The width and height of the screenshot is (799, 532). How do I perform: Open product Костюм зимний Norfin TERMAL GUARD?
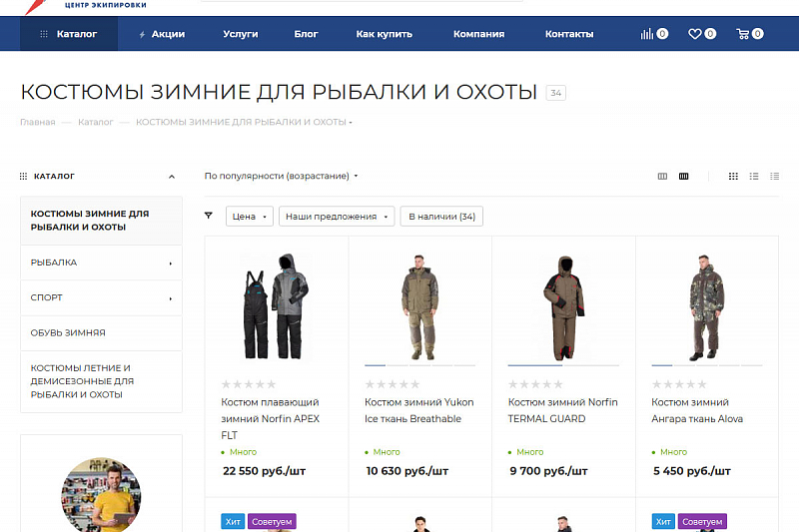[x=562, y=410]
